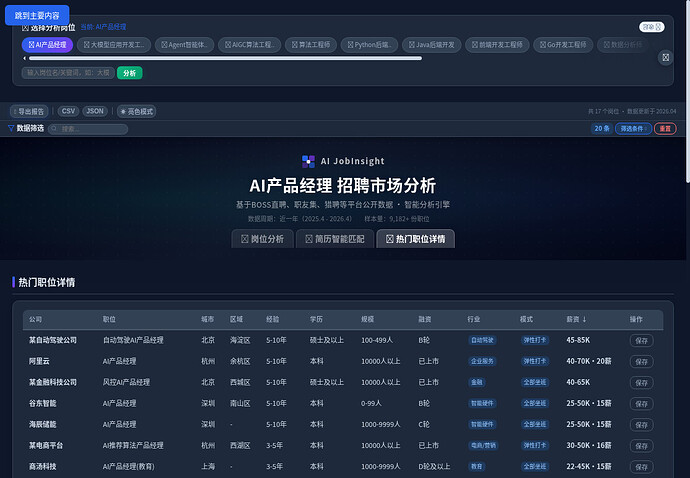The width and height of the screenshot is (690, 478).
Task: Click the AI JobInsight logo icon
Action: [x=308, y=162]
